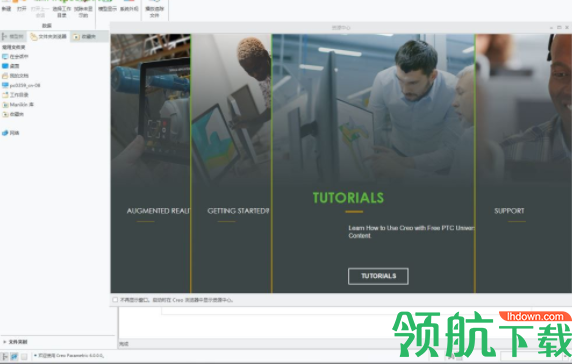Viewport: 572px width, 364px height.
Task: Close the Resource Center window
Action: 567,28
